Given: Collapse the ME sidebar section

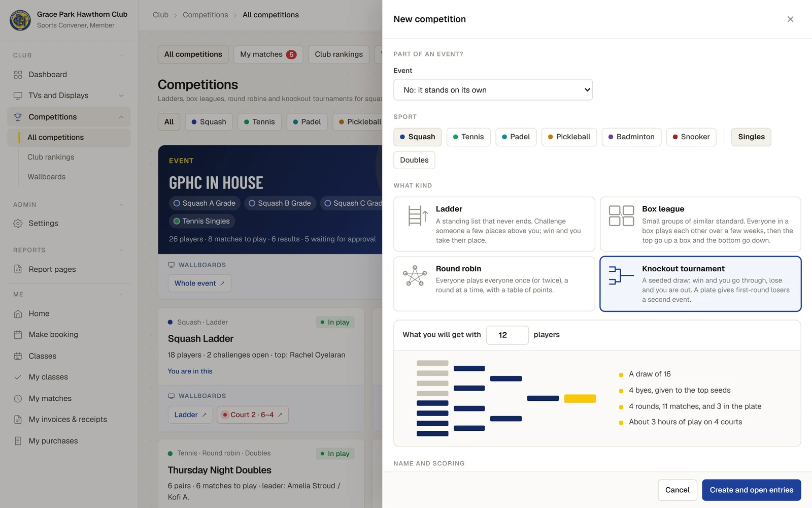Looking at the screenshot, I should 121,294.
